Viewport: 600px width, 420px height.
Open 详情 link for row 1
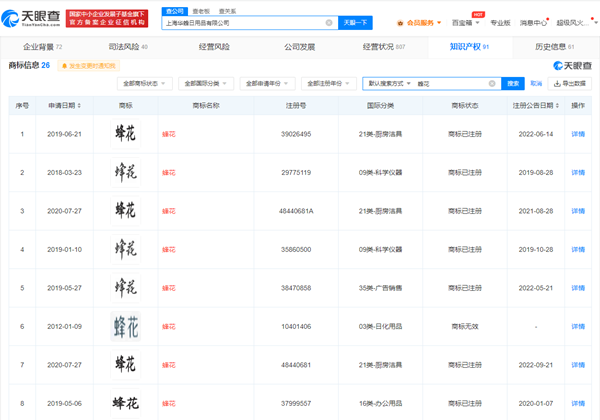[x=578, y=134]
